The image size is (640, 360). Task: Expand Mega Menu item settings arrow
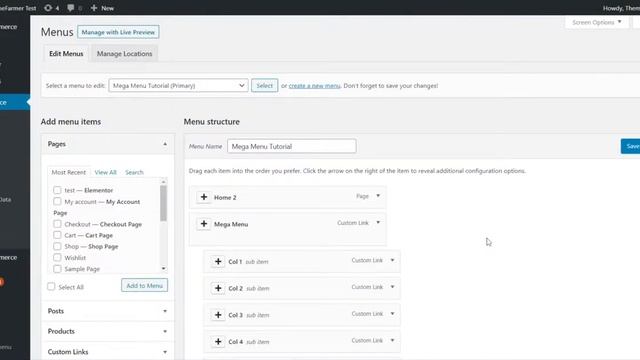click(x=378, y=222)
